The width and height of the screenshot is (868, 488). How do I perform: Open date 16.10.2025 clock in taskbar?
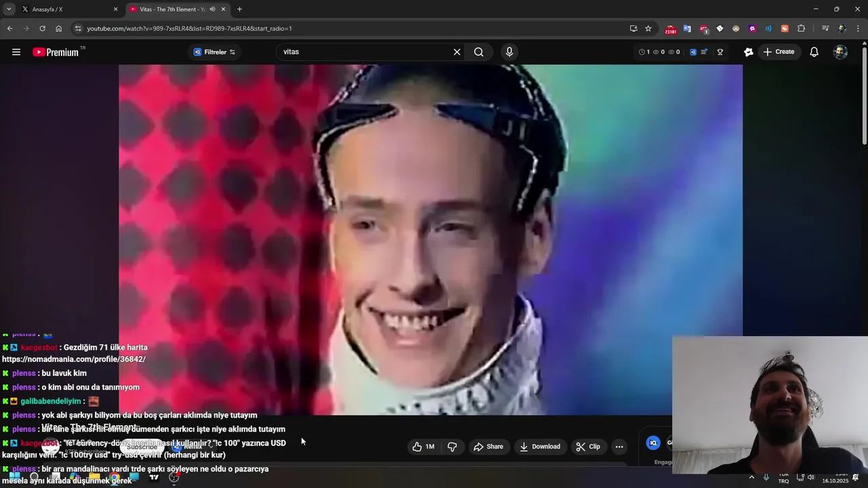(x=835, y=477)
